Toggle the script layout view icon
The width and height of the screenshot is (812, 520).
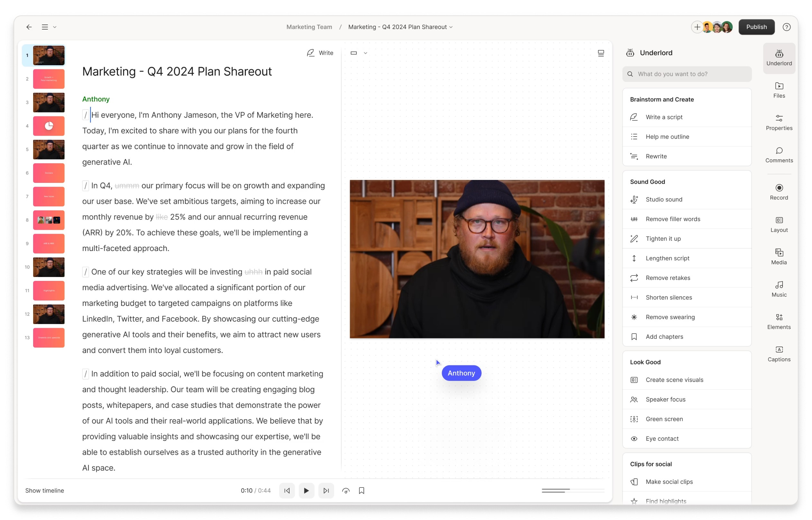click(600, 53)
